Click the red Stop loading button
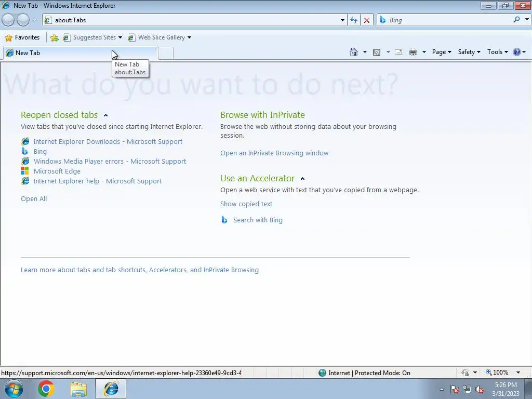This screenshot has height=399, width=532. [367, 20]
